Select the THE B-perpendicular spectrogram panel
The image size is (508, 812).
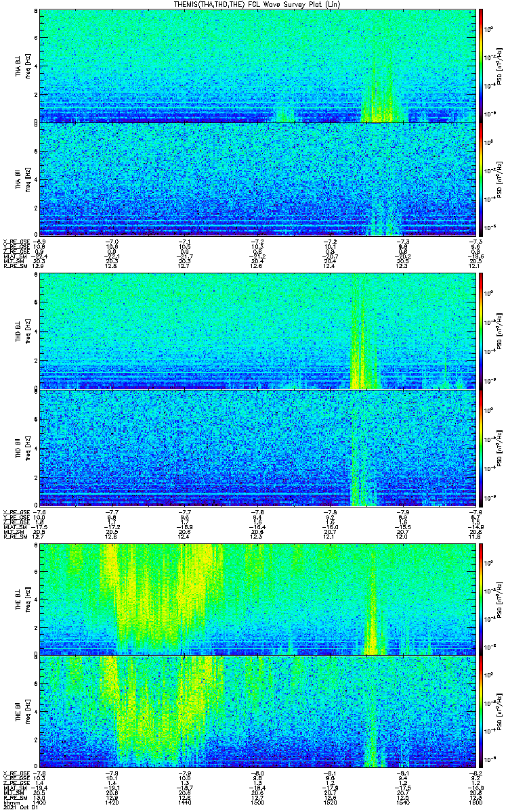[258, 600]
